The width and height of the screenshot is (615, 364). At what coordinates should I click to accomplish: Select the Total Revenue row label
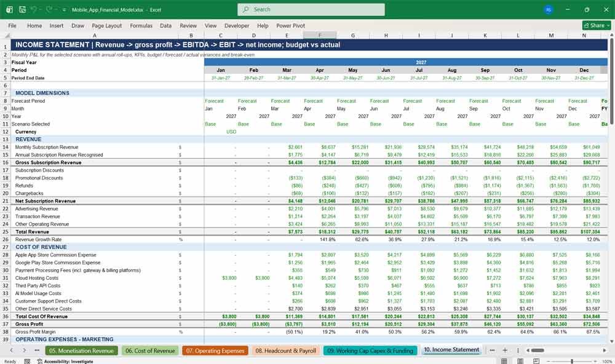click(32, 232)
